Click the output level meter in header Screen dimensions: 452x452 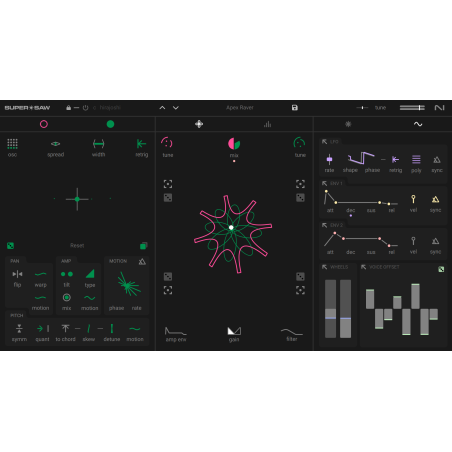coord(412,108)
